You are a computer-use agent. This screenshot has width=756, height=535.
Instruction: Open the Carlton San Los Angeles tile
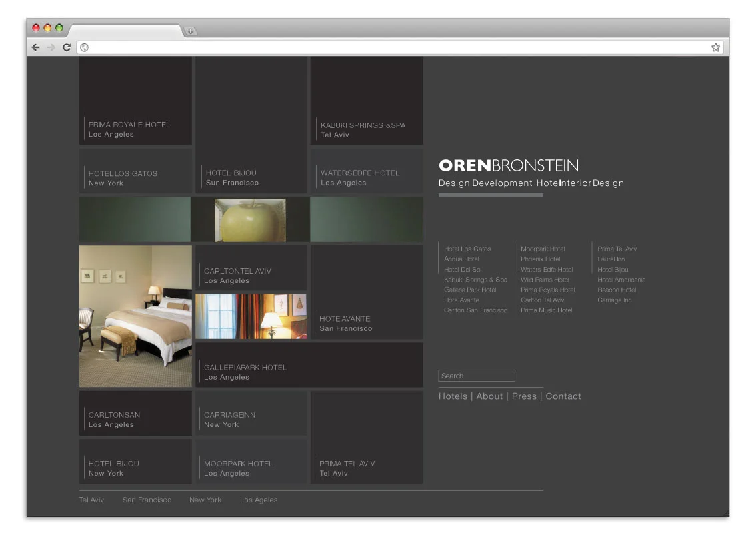tap(135, 414)
